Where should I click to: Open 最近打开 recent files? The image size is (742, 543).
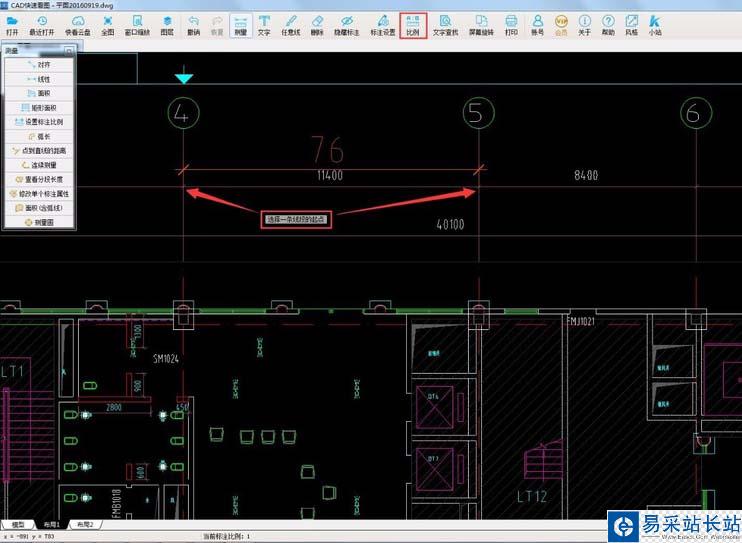click(42, 24)
